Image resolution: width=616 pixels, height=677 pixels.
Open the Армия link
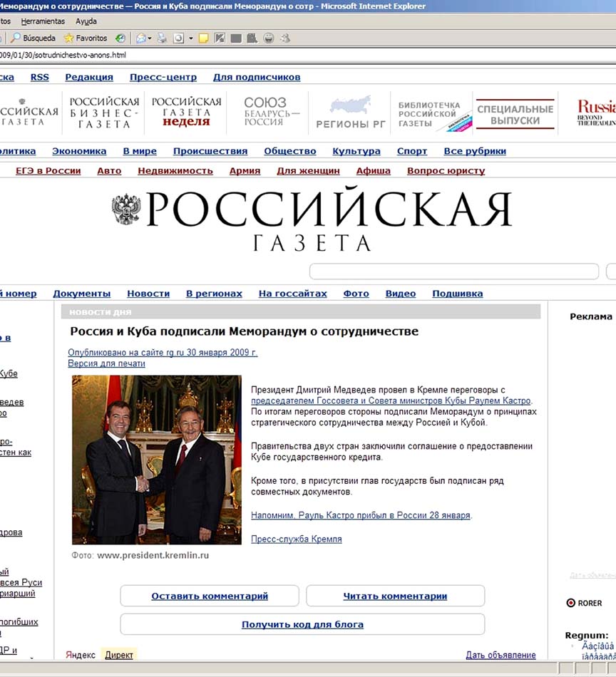coord(245,170)
